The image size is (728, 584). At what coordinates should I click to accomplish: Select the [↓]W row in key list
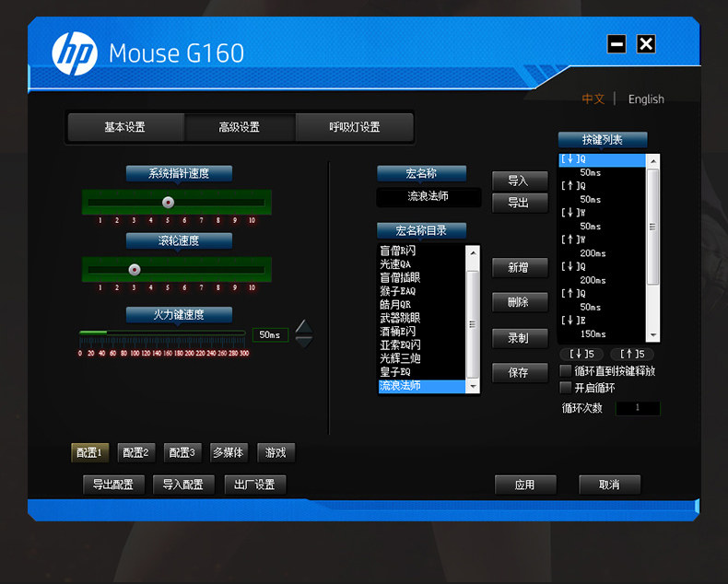(602, 213)
